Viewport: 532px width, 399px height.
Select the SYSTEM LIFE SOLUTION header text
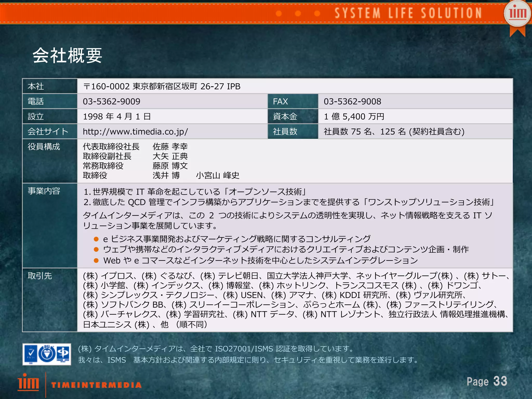408,13
